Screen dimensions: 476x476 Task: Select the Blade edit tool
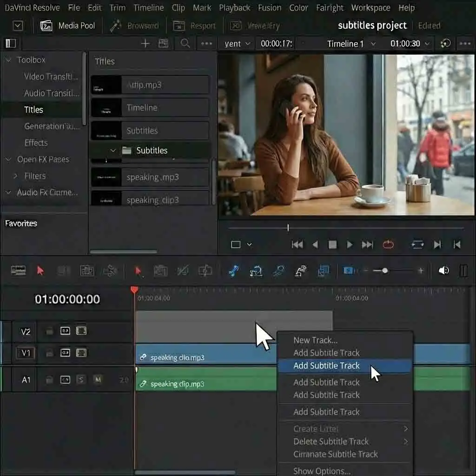click(x=110, y=271)
